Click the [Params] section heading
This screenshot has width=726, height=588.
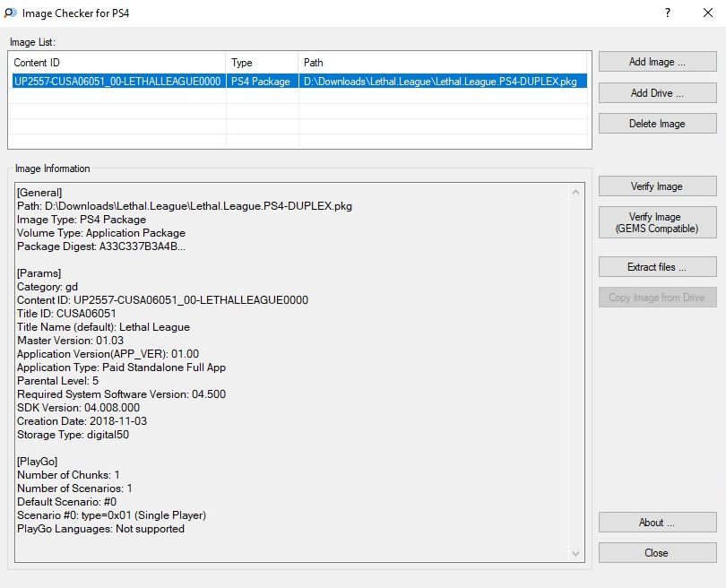click(39, 273)
